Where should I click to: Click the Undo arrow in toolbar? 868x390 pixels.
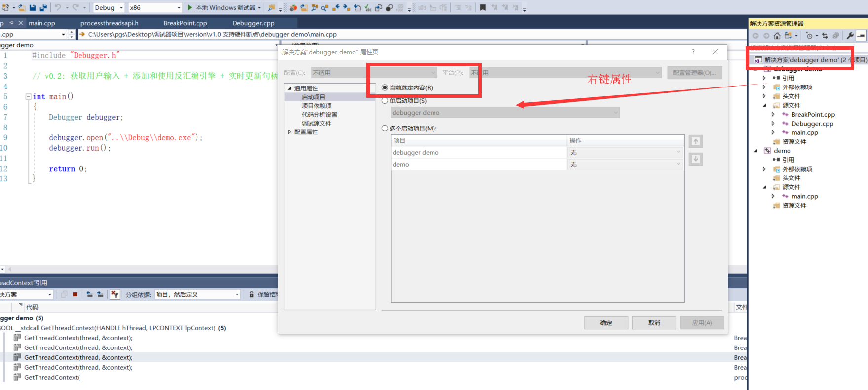click(x=58, y=7)
